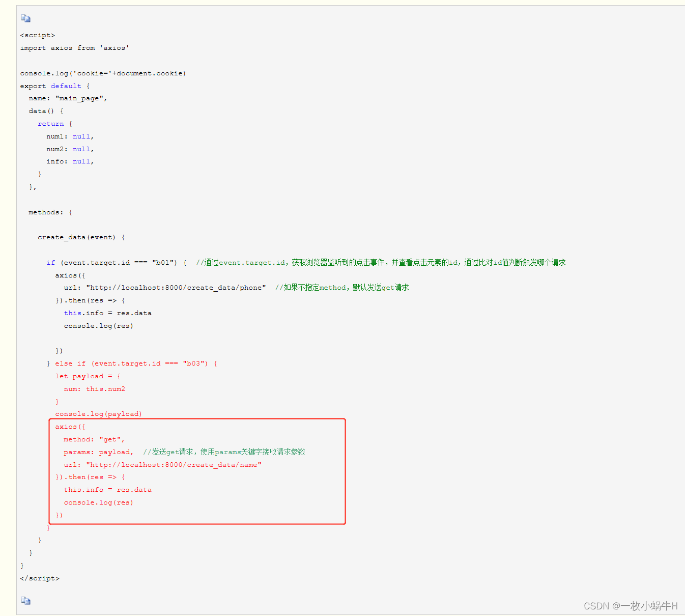This screenshot has width=685, height=616.
Task: Click the "<script>" opening tag line
Action: 38,35
